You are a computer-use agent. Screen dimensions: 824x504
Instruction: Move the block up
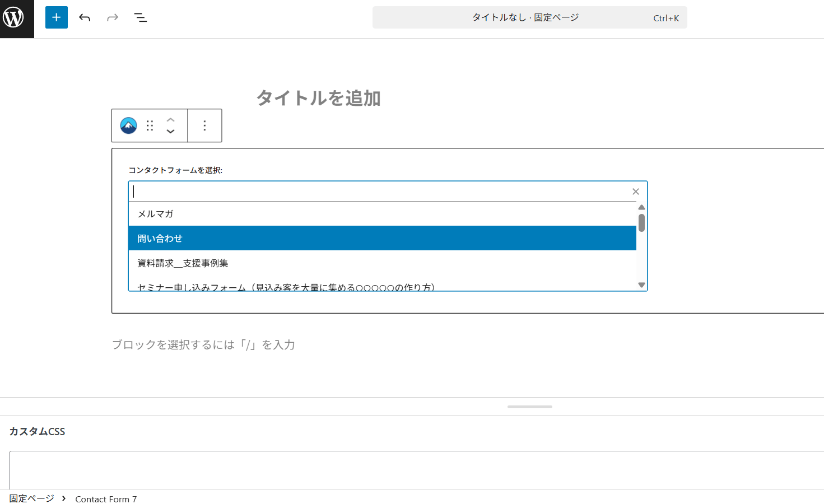pos(171,119)
